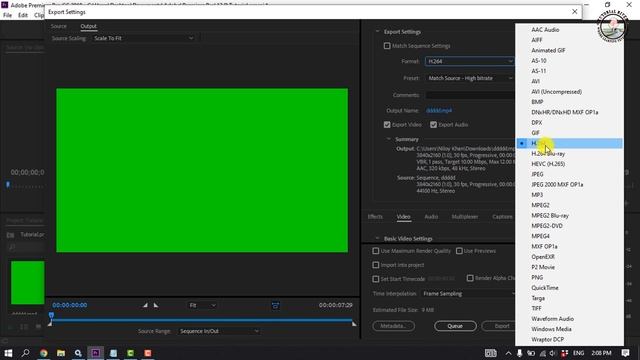The image size is (640, 360).
Task: Uncheck Export Audio
Action: pos(433,124)
